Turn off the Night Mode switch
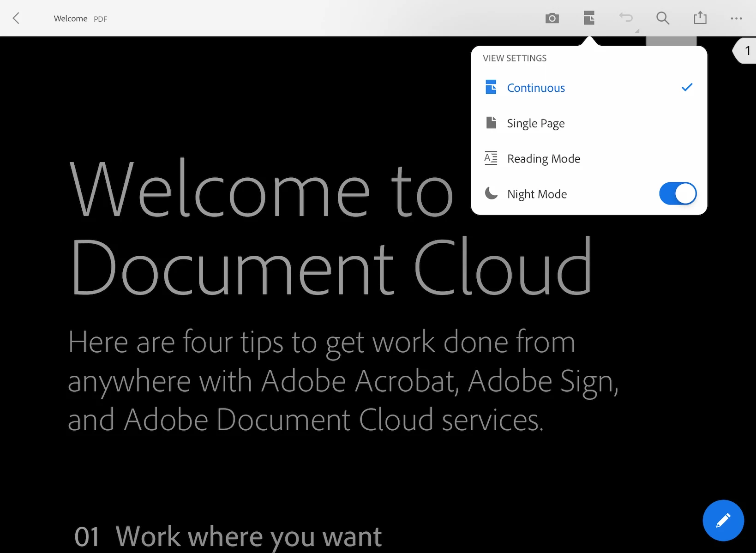The image size is (756, 553). tap(678, 193)
